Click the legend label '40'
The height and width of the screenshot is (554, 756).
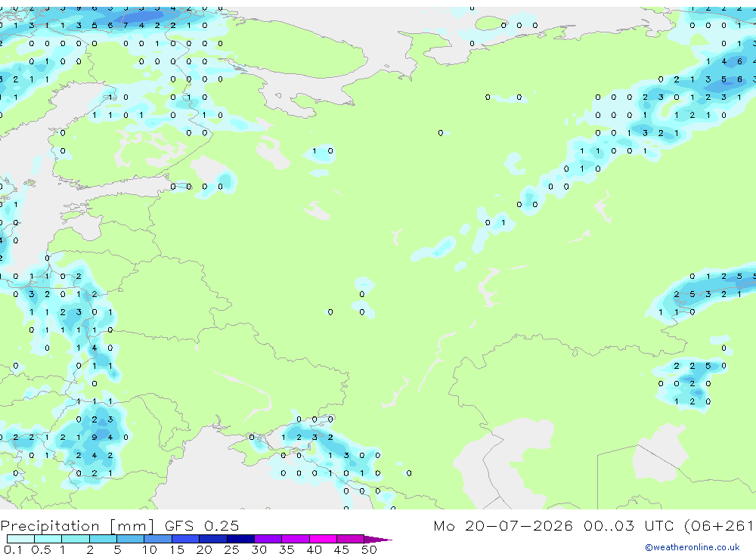click(314, 549)
